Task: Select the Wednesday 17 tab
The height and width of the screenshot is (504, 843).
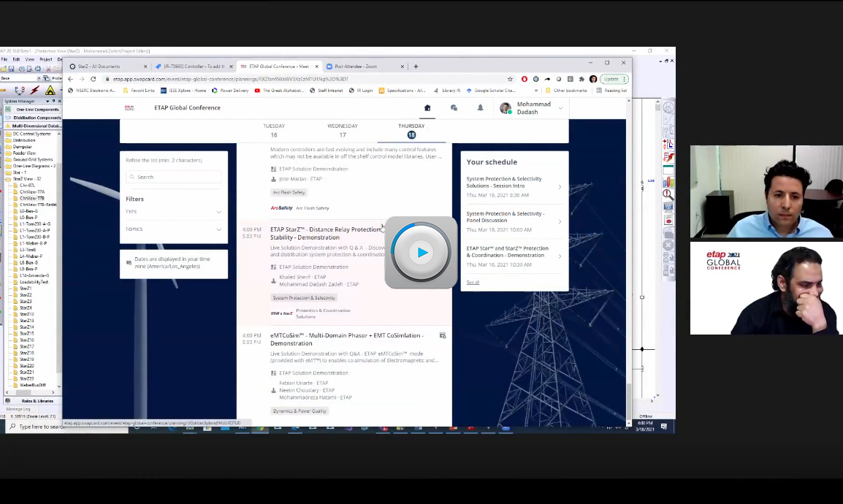Action: (343, 130)
